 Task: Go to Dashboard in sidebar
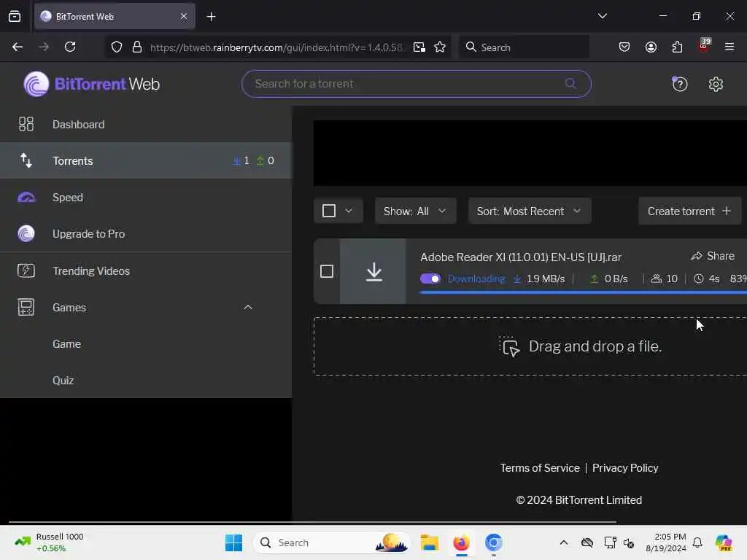146,124
